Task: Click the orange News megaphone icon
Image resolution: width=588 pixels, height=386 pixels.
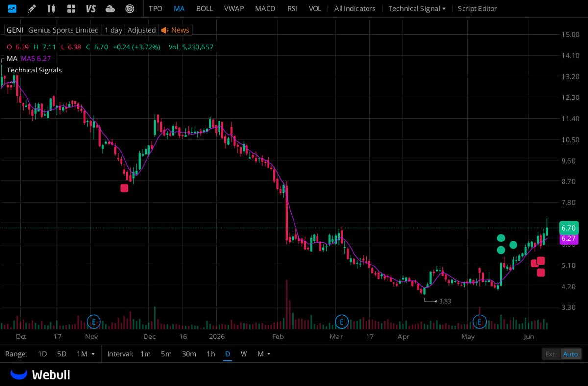Action: coord(165,30)
